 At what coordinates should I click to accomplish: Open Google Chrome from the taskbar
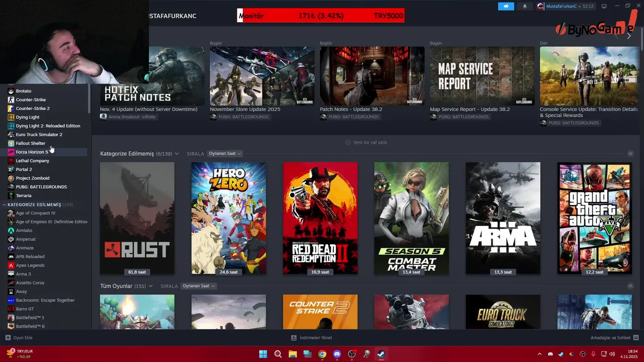click(x=322, y=354)
